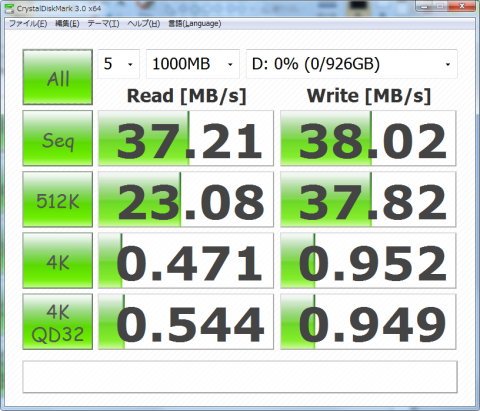Click the empty comment field at the bottom
The width and height of the screenshot is (480, 411).
tap(240, 377)
